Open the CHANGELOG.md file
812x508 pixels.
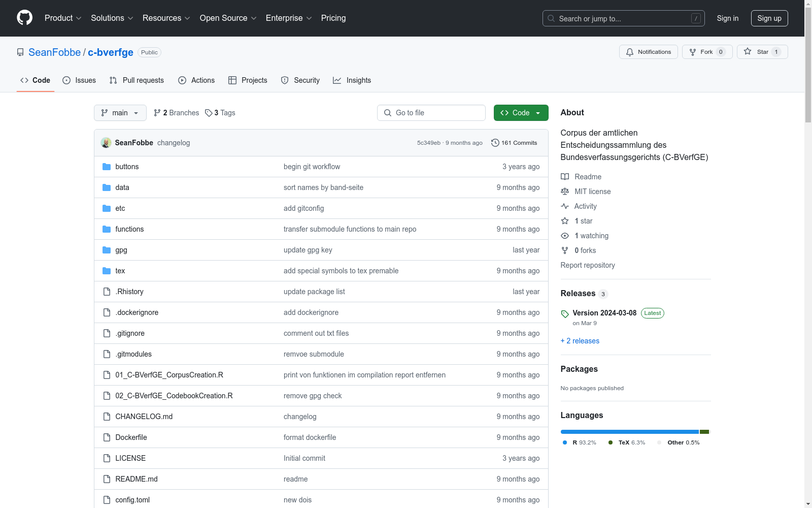pyautogui.click(x=144, y=417)
